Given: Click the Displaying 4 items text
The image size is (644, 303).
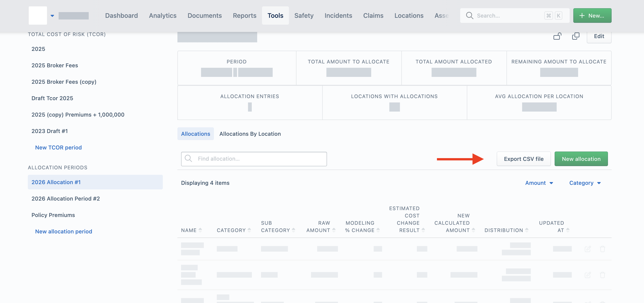Looking at the screenshot, I should click(205, 183).
